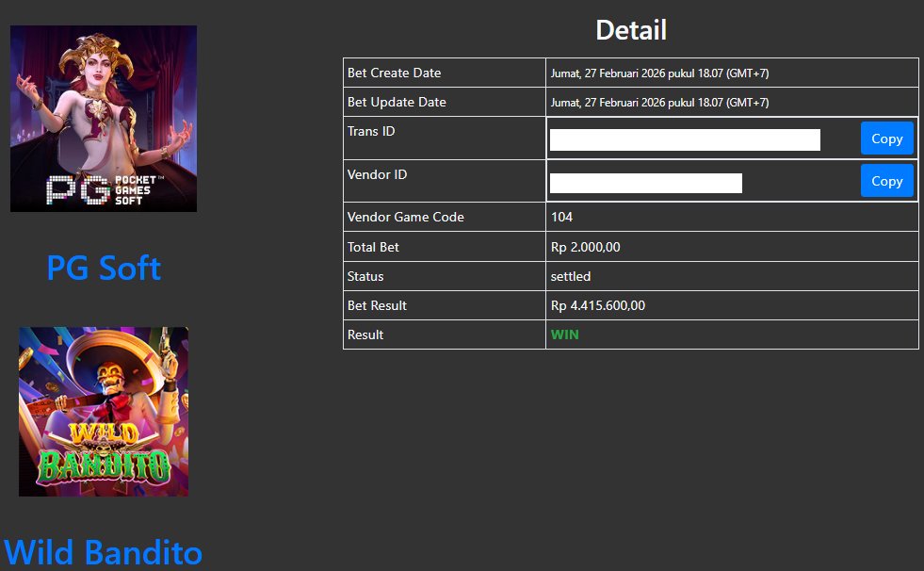Click the Detail heading
This screenshot has height=571, width=924.
tap(631, 30)
